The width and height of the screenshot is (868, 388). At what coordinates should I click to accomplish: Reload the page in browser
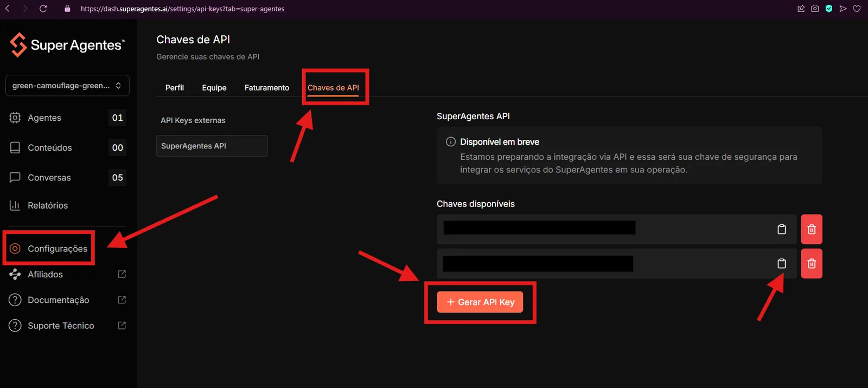coord(43,9)
